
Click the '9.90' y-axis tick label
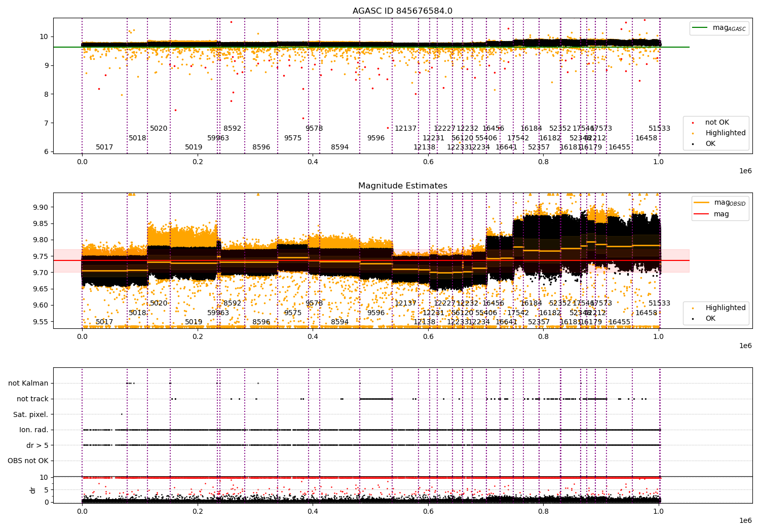[41, 207]
